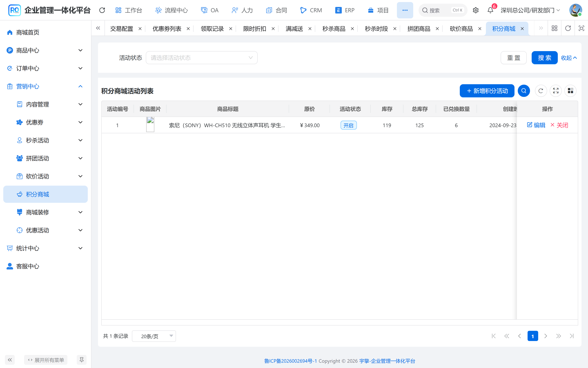Viewport: 588px width, 368px height.
Task: Open the settings gear icon
Action: (x=476, y=10)
